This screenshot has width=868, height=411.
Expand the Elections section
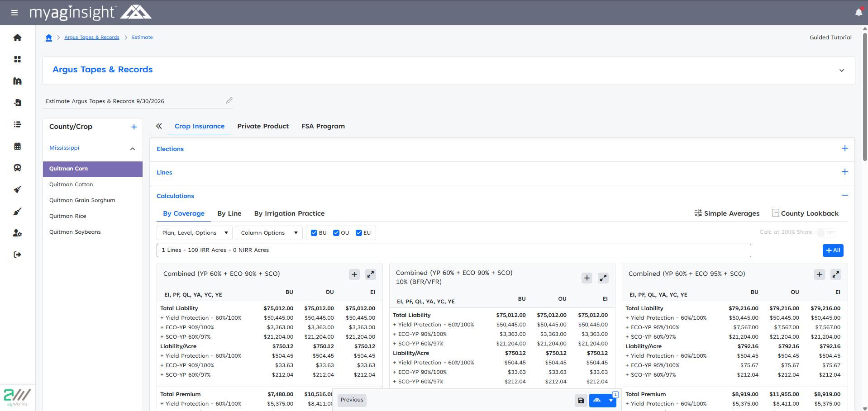tap(845, 148)
